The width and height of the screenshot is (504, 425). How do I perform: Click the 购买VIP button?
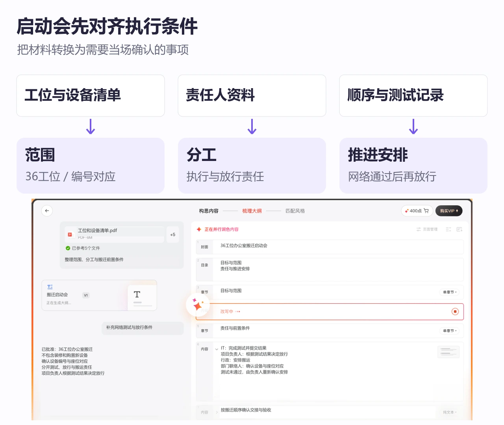tap(449, 211)
